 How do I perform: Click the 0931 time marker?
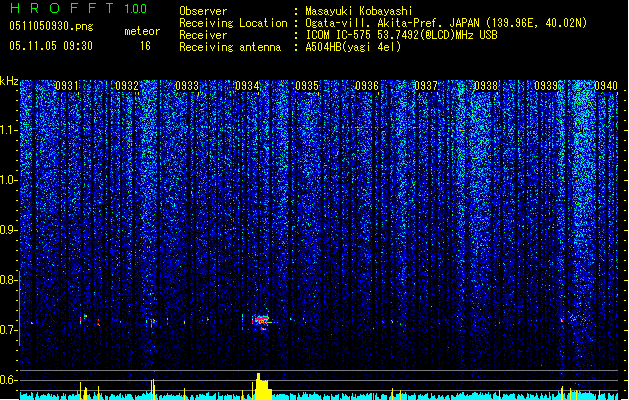pyautogui.click(x=67, y=86)
